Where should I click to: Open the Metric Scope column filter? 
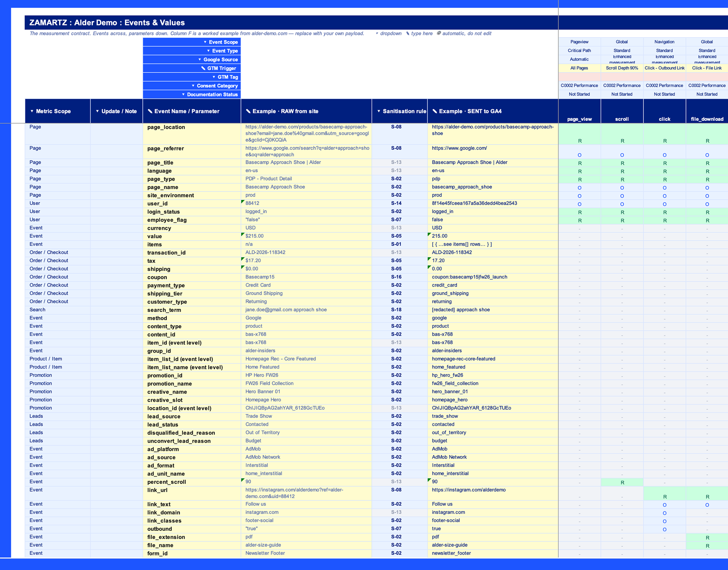tap(32, 111)
